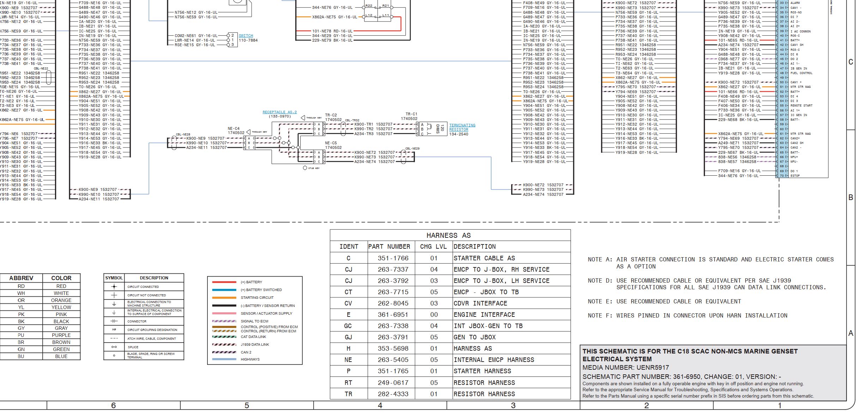This screenshot has height=417, width=868.
Task: Click the SCHEMATIC PART NUMBER: 361-6950 line
Action: (682, 377)
